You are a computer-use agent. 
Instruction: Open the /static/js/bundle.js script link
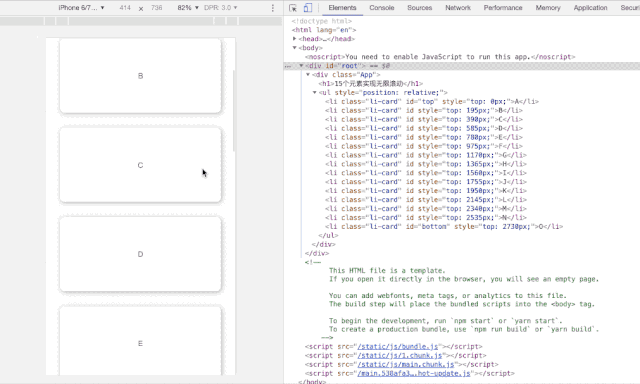tap(398, 346)
